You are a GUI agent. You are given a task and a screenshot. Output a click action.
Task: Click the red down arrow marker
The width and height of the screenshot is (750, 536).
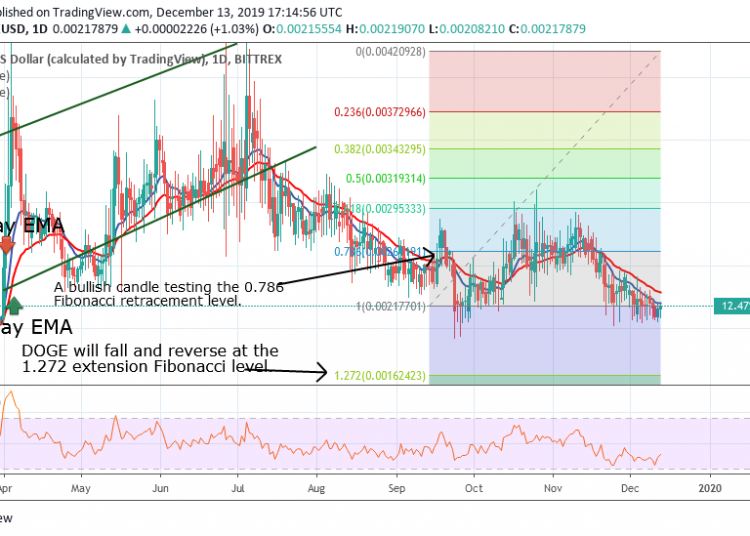(7, 245)
